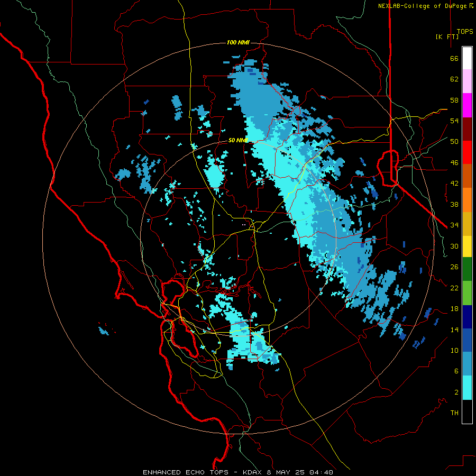476x476 pixels.
Task: Click the 04:40 timestamp in footer
Action: (321, 472)
